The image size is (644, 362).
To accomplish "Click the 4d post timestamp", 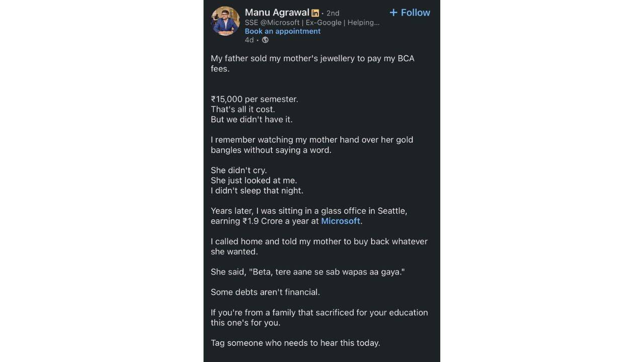I will pos(249,40).
